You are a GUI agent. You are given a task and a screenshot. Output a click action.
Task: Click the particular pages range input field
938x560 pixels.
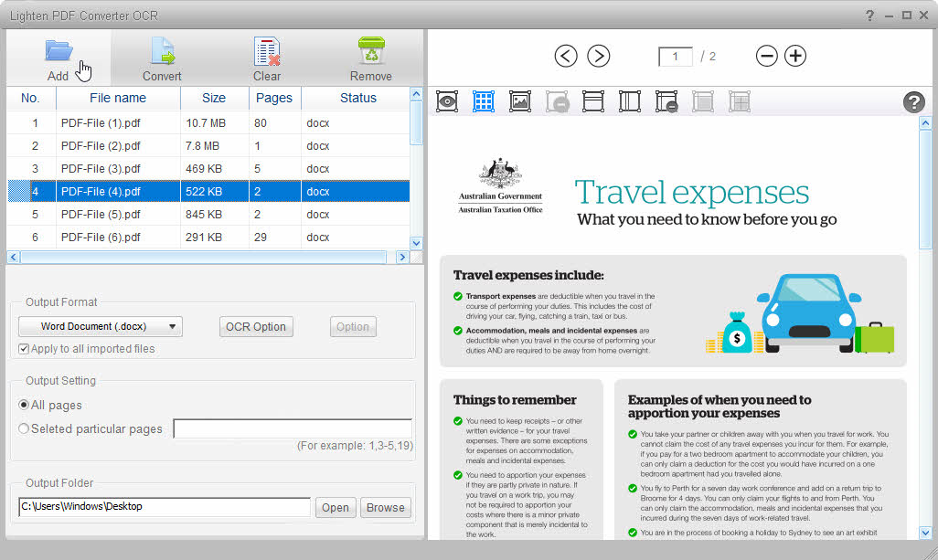pos(293,428)
